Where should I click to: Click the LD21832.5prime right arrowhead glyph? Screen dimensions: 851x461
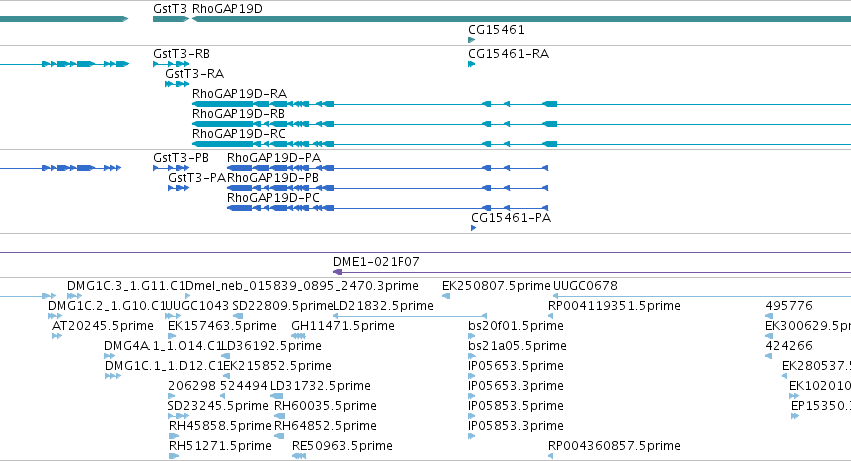tap(485, 316)
